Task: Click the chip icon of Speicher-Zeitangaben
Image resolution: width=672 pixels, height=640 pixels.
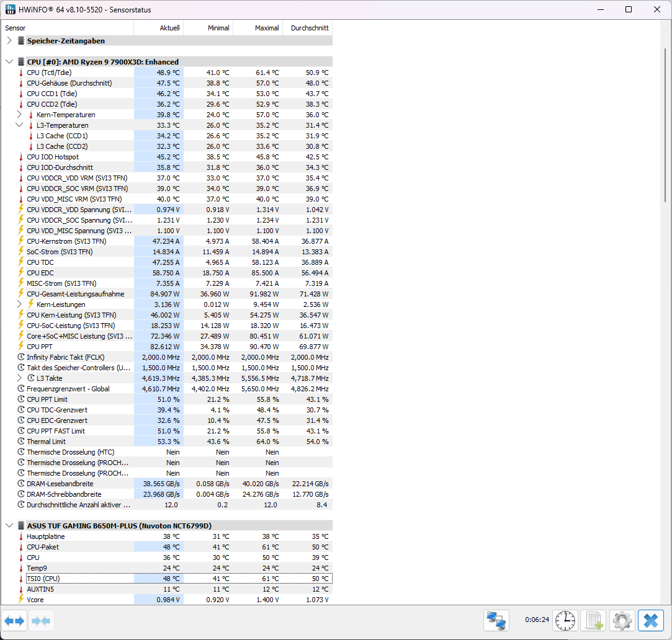Action: point(20,41)
